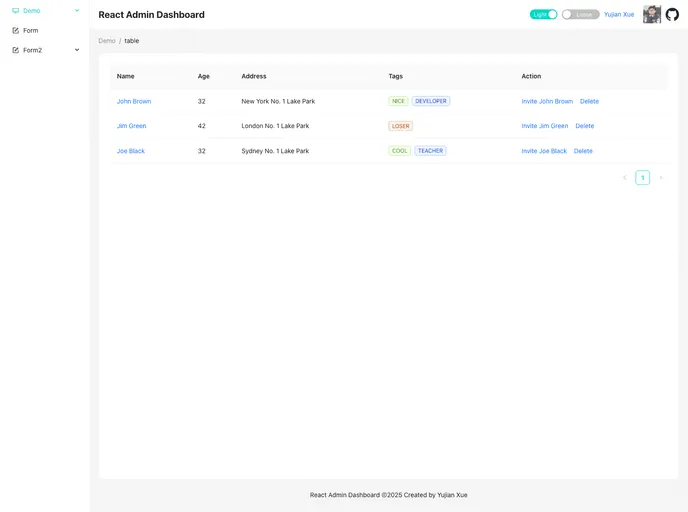
Task: Click the Form edit icon in the sidebar
Action: pos(15,30)
